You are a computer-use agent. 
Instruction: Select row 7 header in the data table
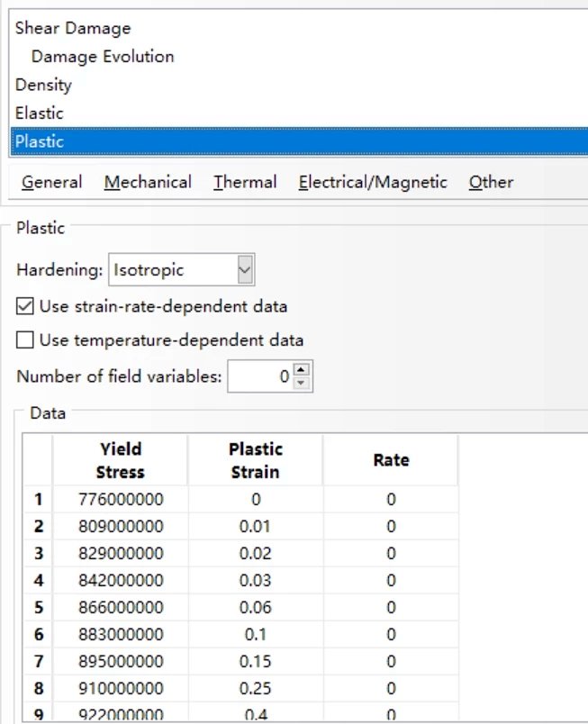click(x=39, y=661)
